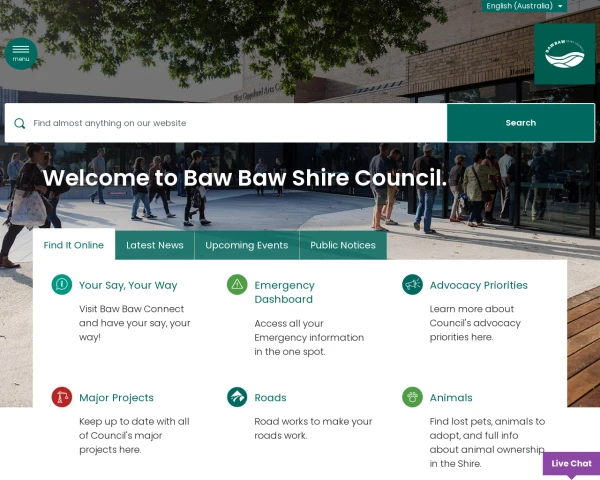Open the Animals heading link
This screenshot has width=600, height=480.
point(451,398)
